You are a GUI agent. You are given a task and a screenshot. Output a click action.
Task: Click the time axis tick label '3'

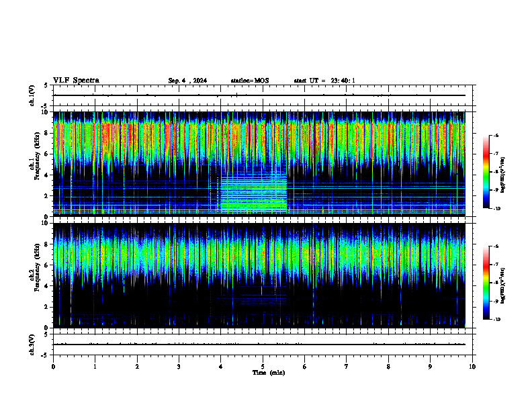tap(179, 367)
